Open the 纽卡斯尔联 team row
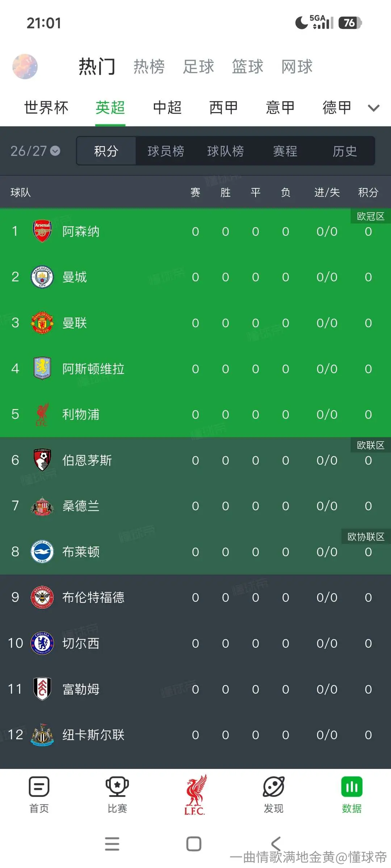The height and width of the screenshot is (868, 391). (x=195, y=735)
